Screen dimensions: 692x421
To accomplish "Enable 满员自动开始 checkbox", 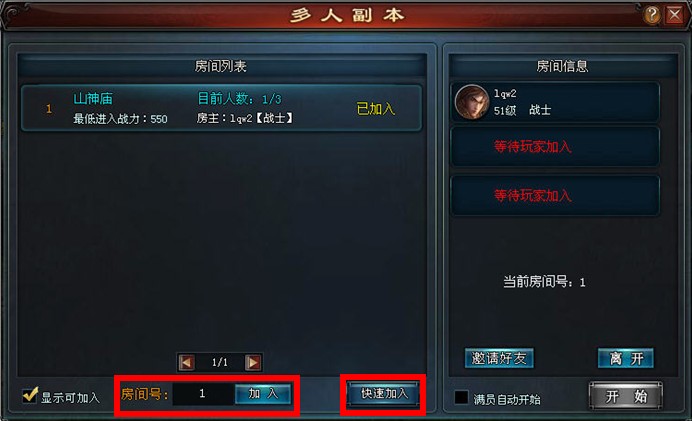I will (x=462, y=397).
